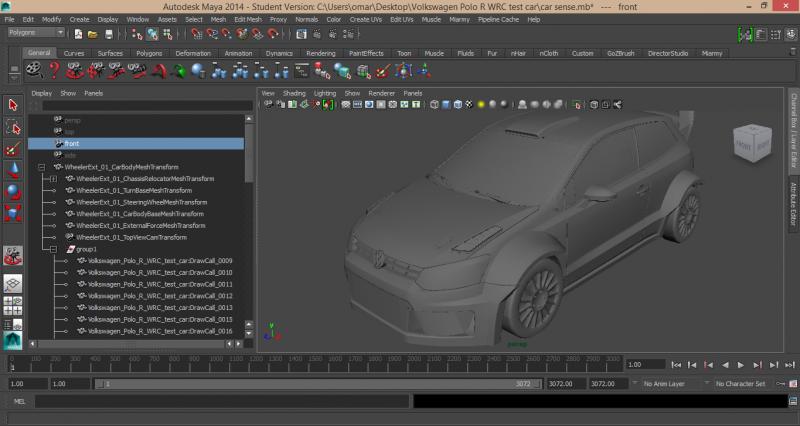Open the Polygons menu set dropdown
The width and height of the screenshot is (800, 426).
pos(38,34)
